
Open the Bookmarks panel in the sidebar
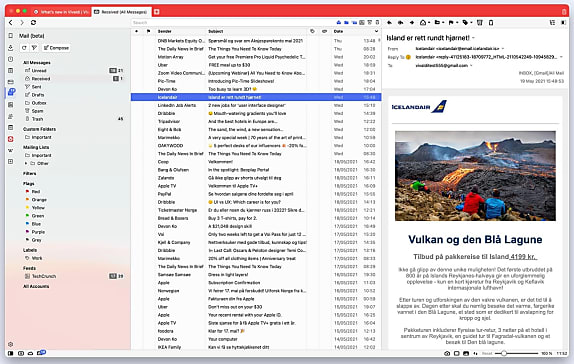click(11, 36)
